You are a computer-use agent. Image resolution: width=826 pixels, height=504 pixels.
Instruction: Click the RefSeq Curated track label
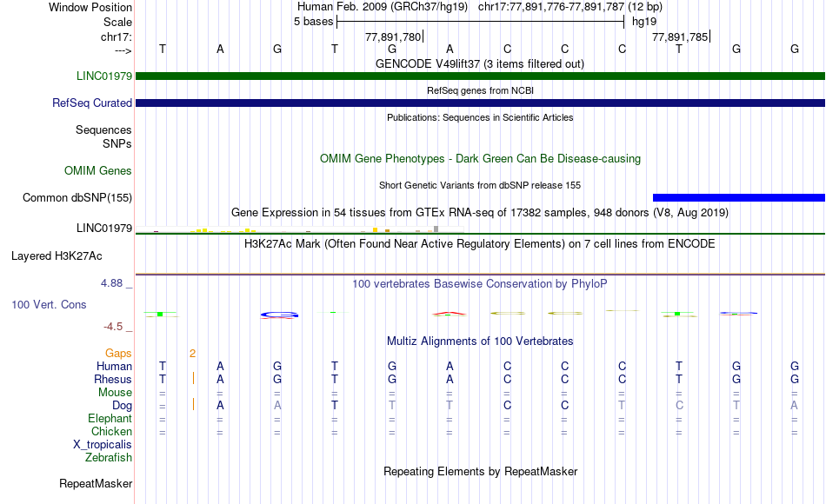(91, 103)
